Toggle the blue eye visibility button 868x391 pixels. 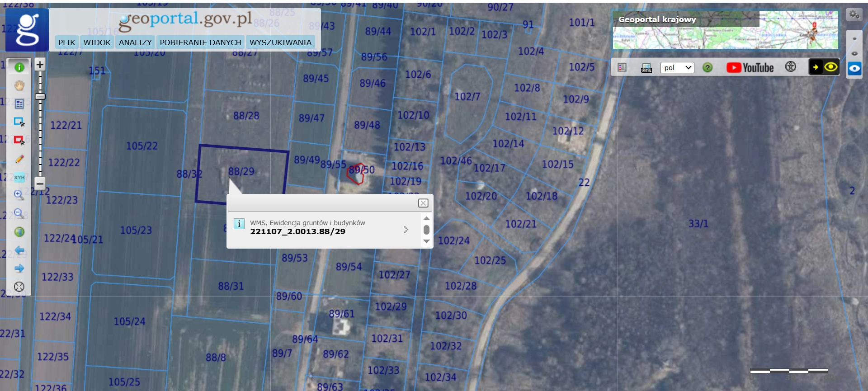[x=854, y=69]
